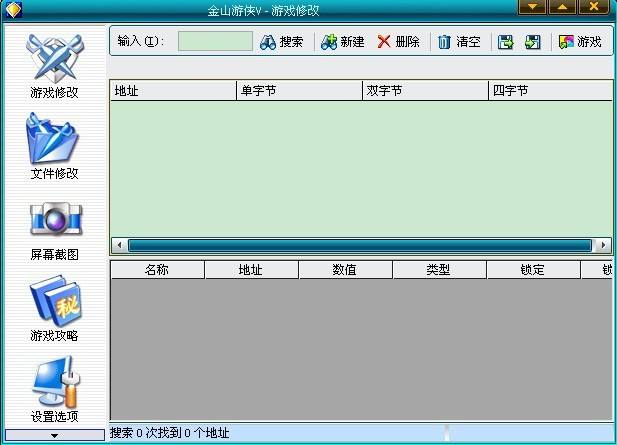
Task: Click the blue disk save icon
Action: click(506, 42)
